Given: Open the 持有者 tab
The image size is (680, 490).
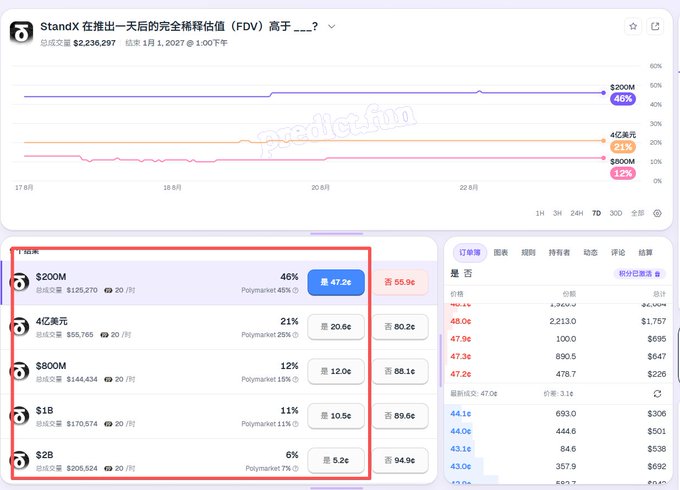Looking at the screenshot, I should (559, 252).
